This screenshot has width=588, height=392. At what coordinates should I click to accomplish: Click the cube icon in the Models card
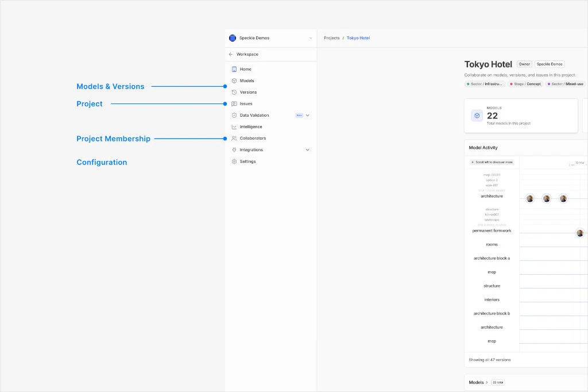pyautogui.click(x=477, y=116)
